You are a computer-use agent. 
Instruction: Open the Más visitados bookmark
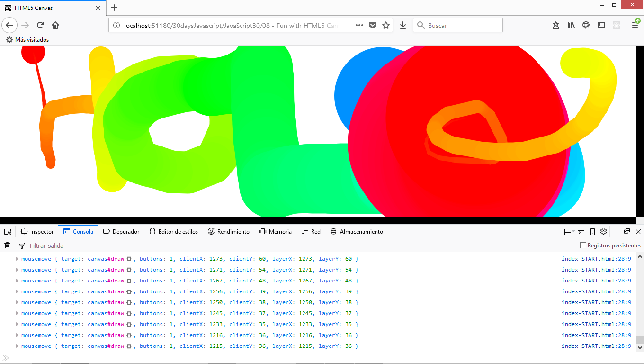[31, 40]
